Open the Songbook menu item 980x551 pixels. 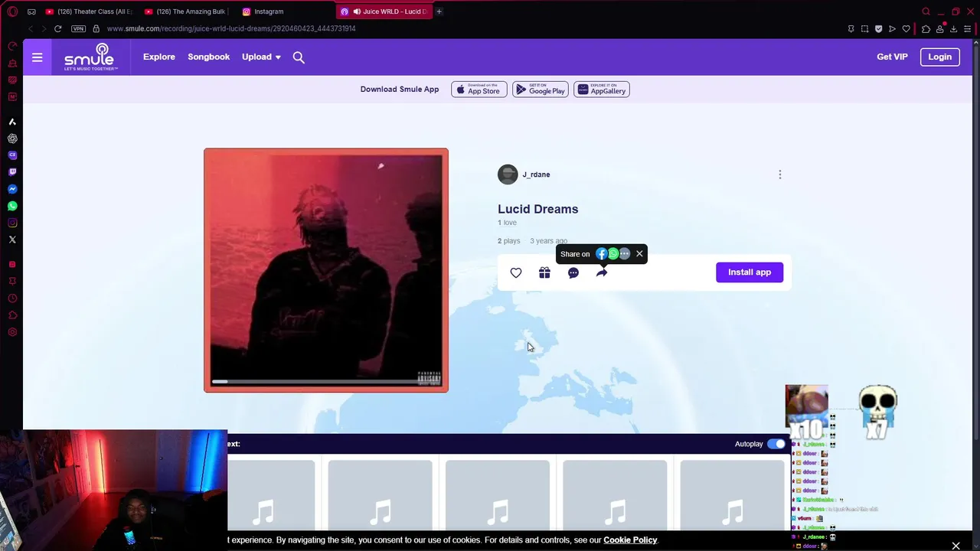(208, 57)
